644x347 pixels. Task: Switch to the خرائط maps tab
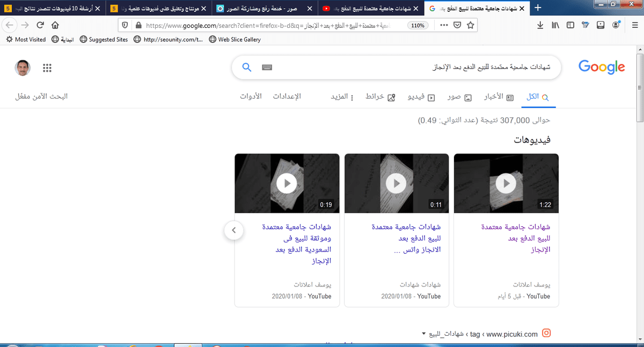(382, 97)
